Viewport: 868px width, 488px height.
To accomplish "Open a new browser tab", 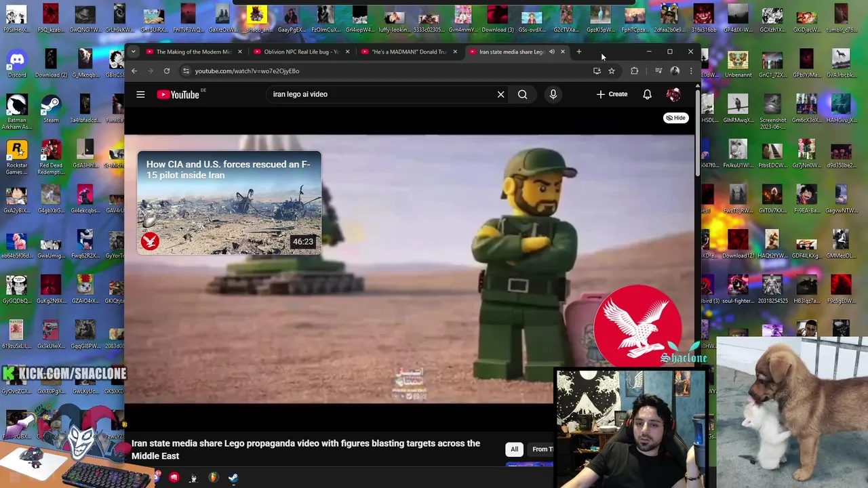I will tap(578, 52).
